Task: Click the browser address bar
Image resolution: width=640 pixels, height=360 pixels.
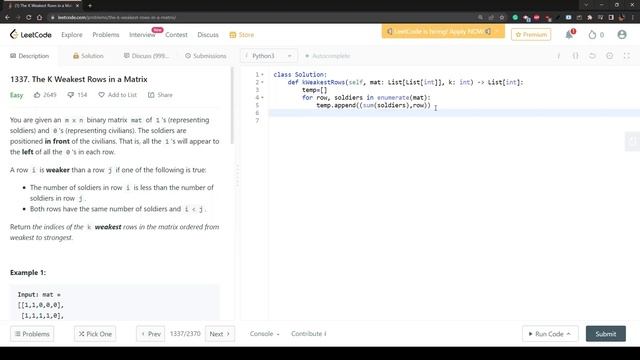Action: [x=261, y=18]
